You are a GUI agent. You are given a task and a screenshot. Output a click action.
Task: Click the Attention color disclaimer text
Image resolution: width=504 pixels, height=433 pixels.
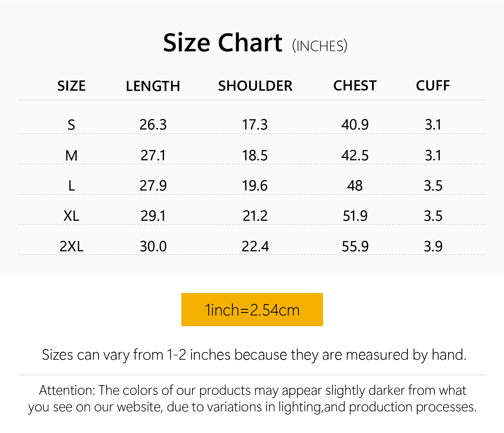coord(252,398)
